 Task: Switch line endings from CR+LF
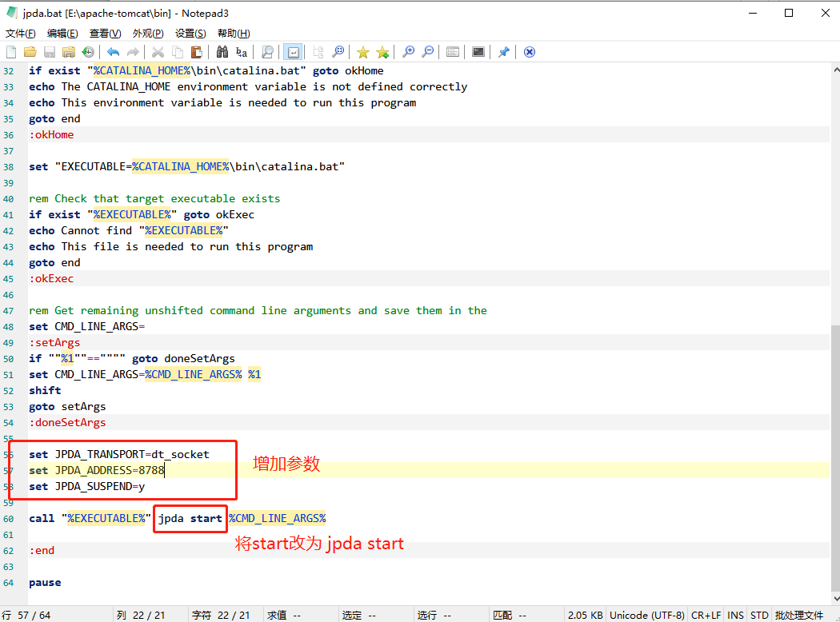(706, 615)
